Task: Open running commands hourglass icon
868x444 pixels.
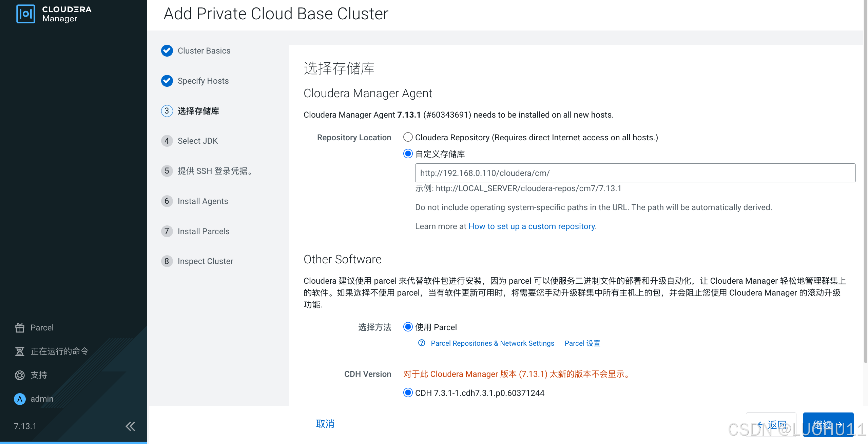Action: pyautogui.click(x=20, y=351)
